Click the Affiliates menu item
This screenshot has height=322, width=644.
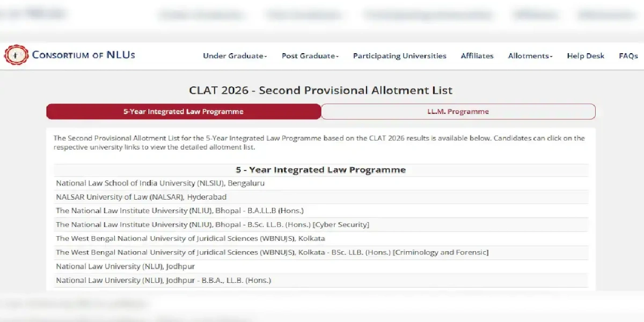point(477,56)
